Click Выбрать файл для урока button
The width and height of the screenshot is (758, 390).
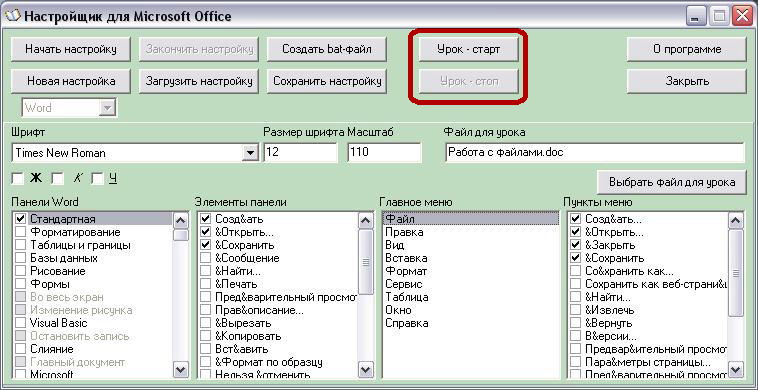click(672, 182)
